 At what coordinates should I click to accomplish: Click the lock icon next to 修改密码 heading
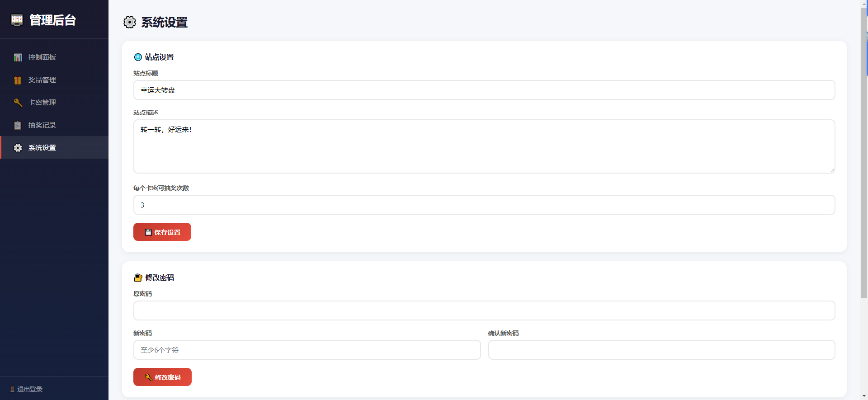coord(138,278)
